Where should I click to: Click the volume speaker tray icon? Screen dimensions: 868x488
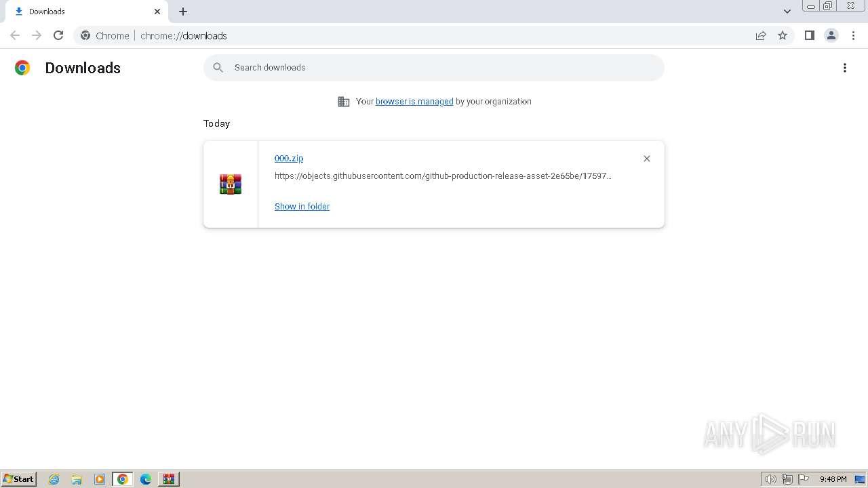770,479
